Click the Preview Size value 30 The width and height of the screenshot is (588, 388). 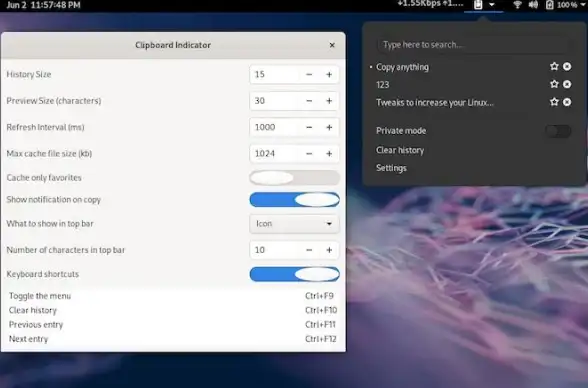(274, 101)
